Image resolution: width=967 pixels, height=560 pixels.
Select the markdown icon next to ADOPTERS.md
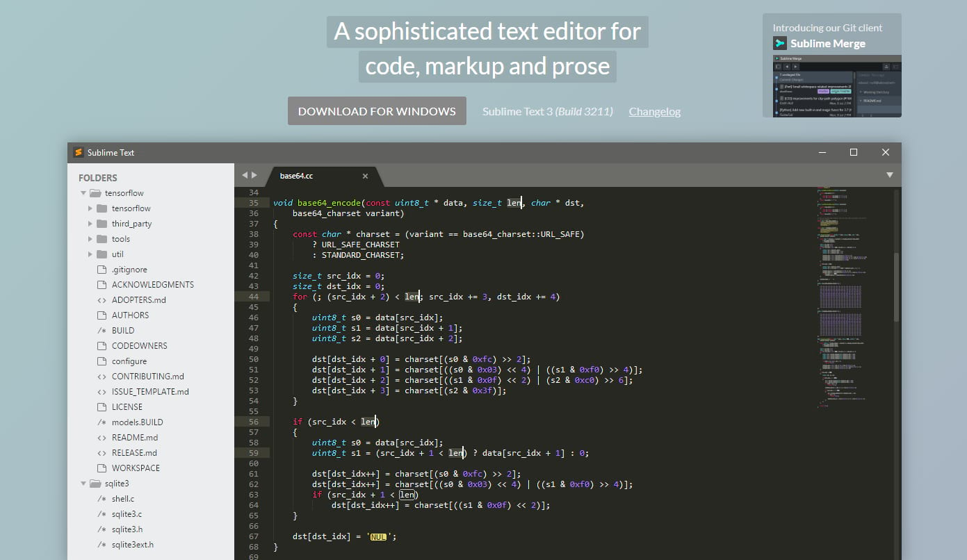101,299
